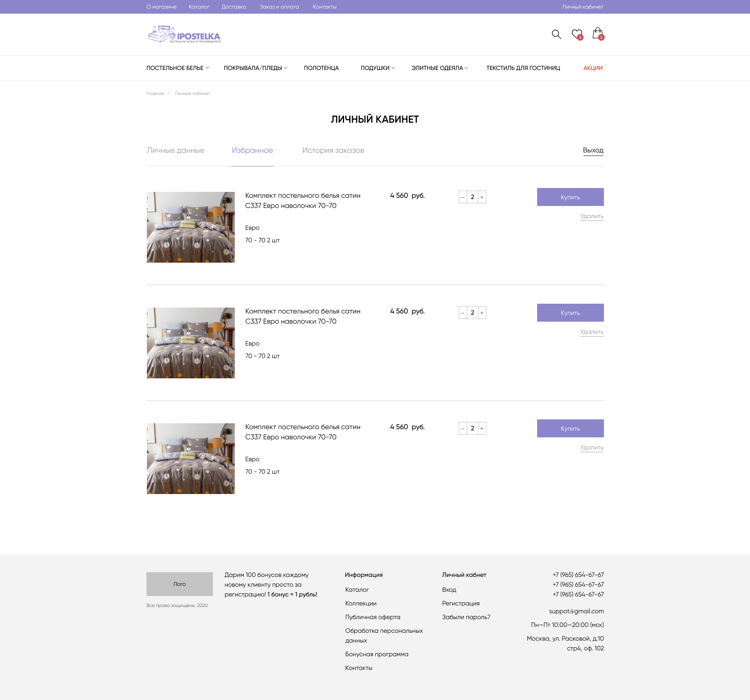Click Личный кабинет in the top bar
The height and width of the screenshot is (700, 750).
583,7
